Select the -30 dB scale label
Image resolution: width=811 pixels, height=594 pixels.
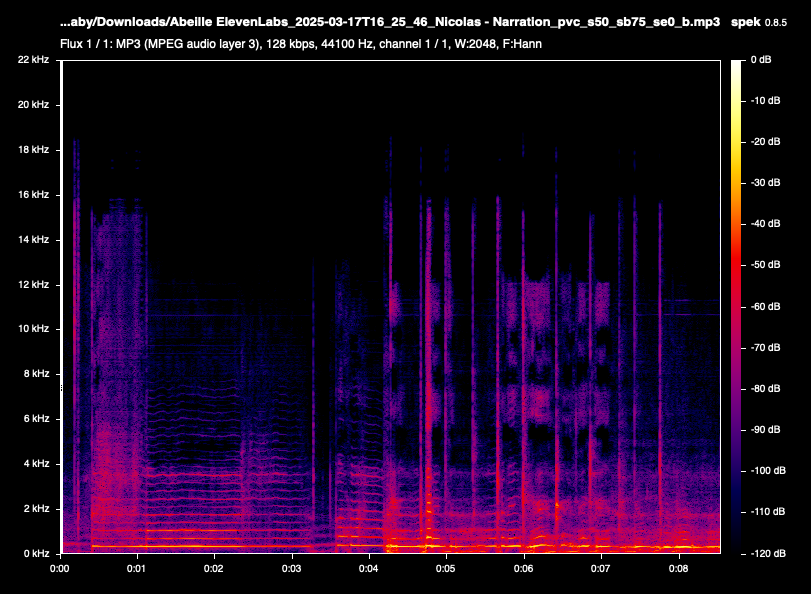pos(765,183)
